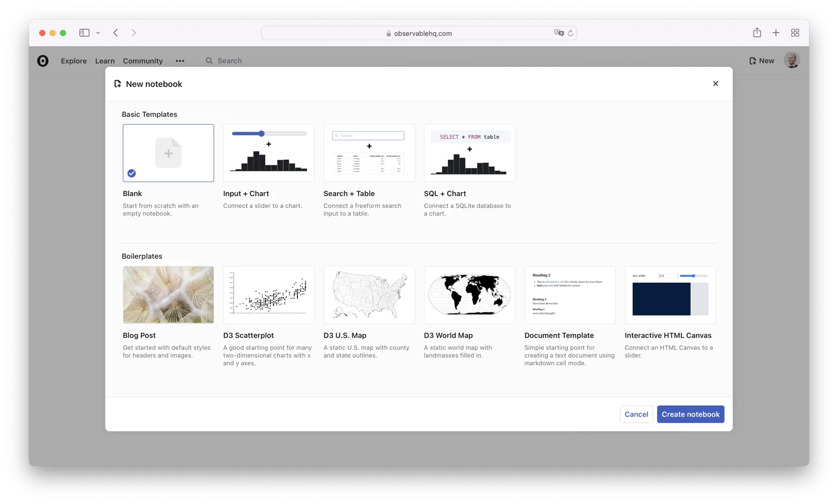Click the 'Boilerplates' section heading
The width and height of the screenshot is (838, 504).
click(142, 256)
